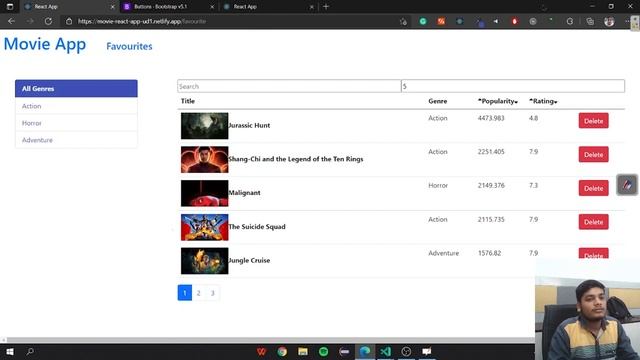
Task: Click the Title column header
Action: click(x=188, y=101)
